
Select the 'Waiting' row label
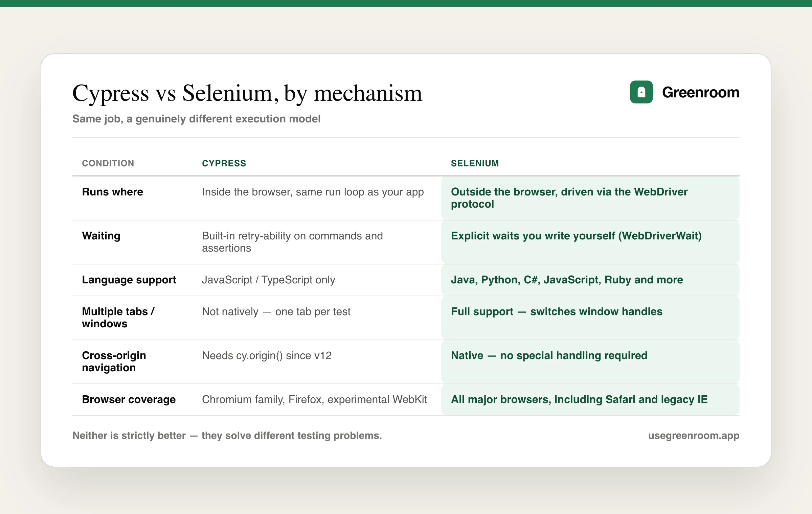click(x=101, y=236)
